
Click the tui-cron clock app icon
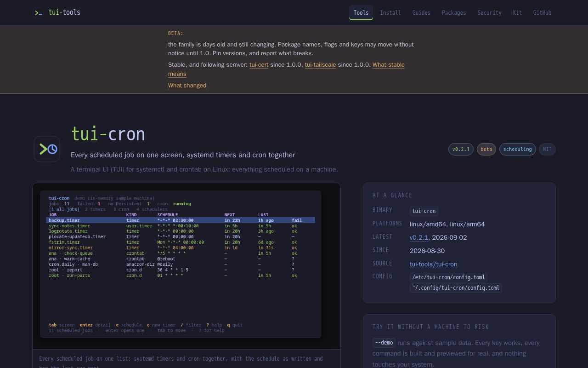pyautogui.click(x=47, y=149)
